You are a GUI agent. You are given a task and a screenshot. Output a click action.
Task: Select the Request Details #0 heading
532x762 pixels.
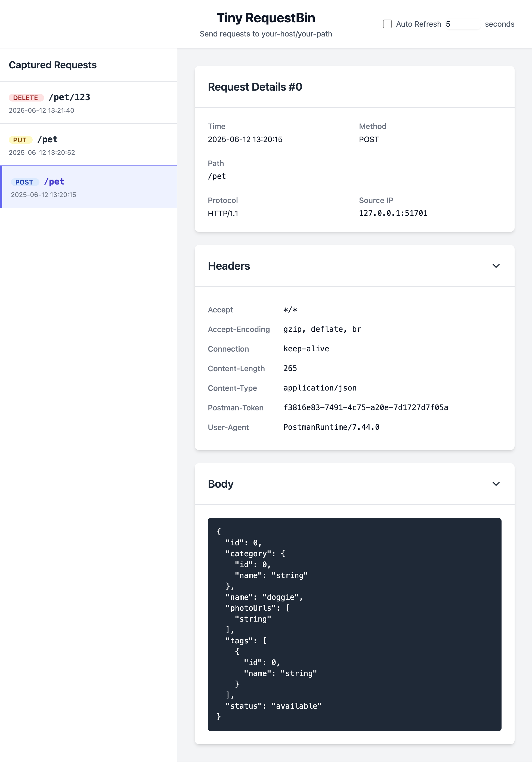click(x=254, y=87)
